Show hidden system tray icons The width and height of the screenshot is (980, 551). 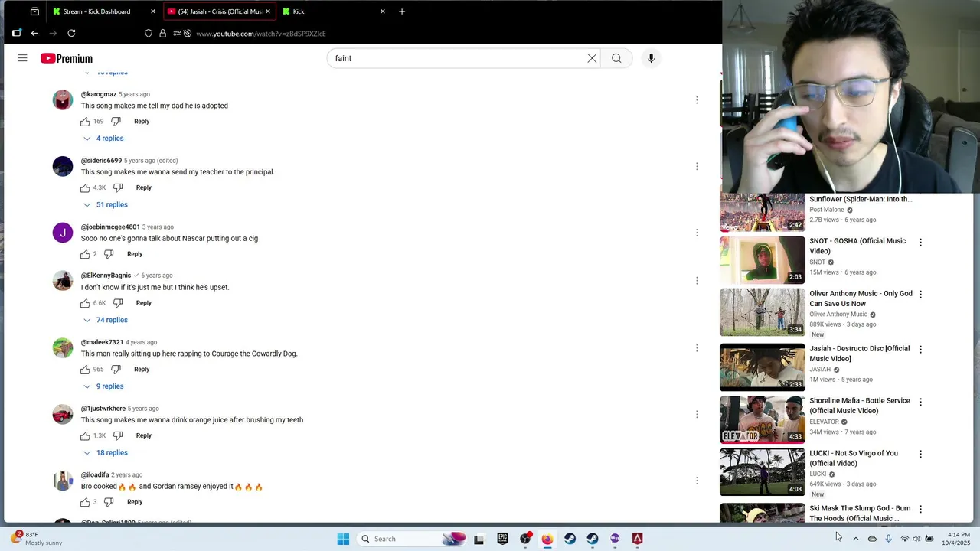point(855,539)
